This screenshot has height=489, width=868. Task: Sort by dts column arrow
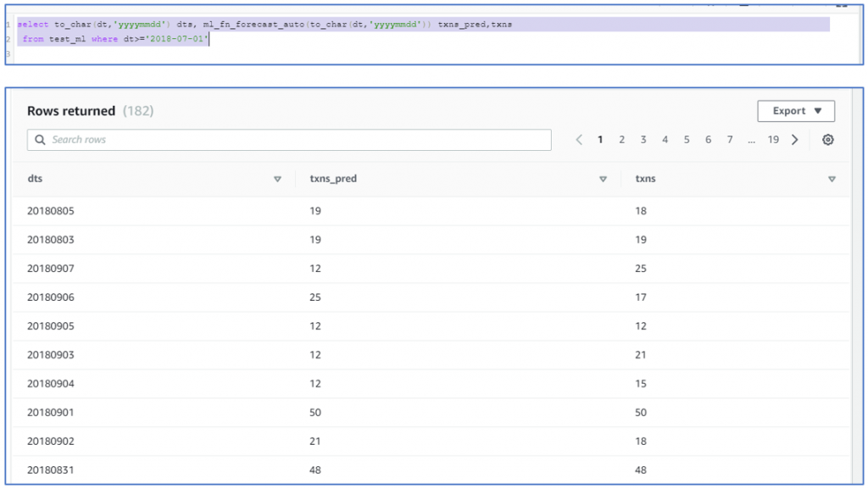pyautogui.click(x=277, y=179)
